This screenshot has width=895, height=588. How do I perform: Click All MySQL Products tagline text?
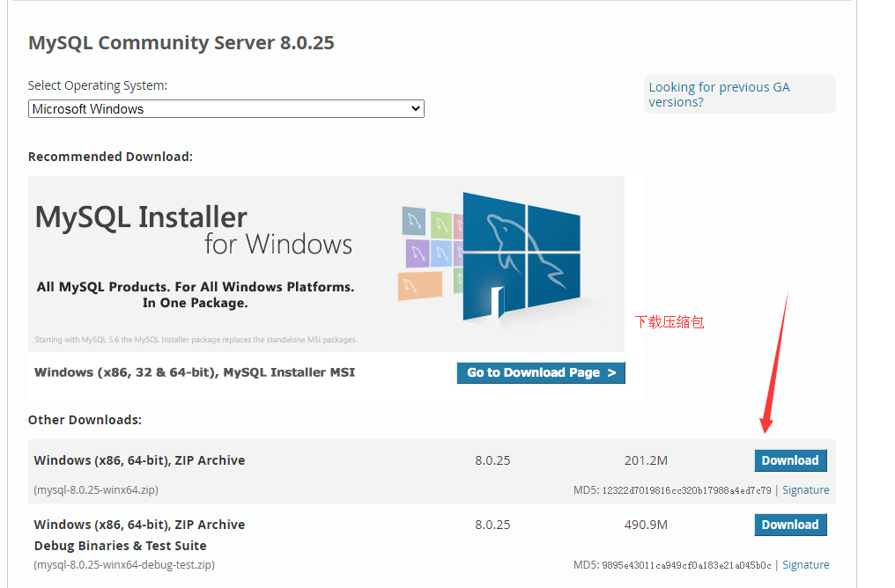(196, 295)
